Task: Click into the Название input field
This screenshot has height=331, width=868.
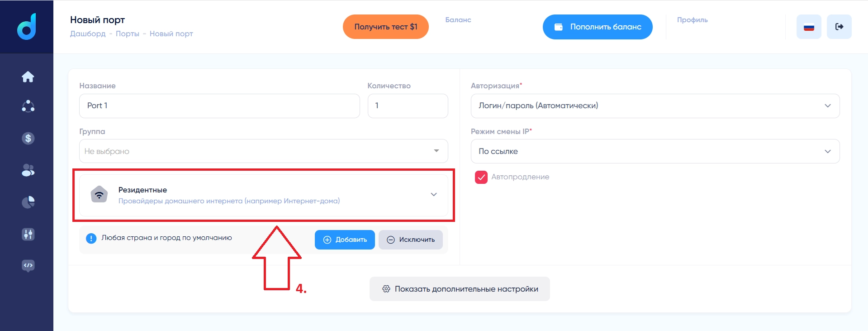Action: [x=219, y=106]
